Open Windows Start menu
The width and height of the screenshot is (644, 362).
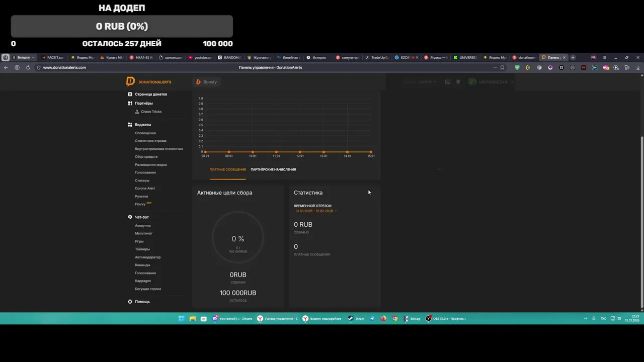181,318
